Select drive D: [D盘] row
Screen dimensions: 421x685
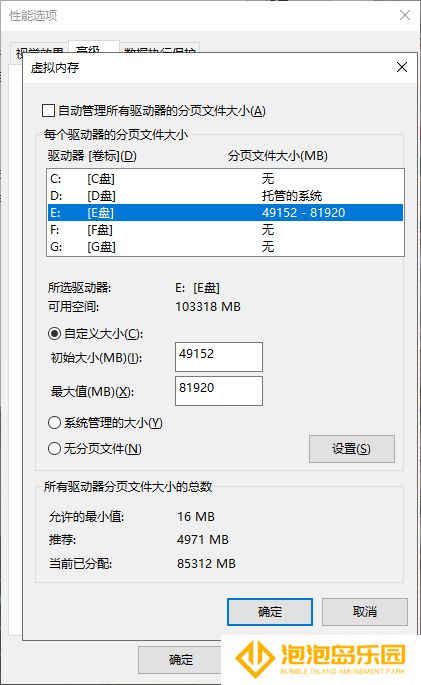point(225,196)
